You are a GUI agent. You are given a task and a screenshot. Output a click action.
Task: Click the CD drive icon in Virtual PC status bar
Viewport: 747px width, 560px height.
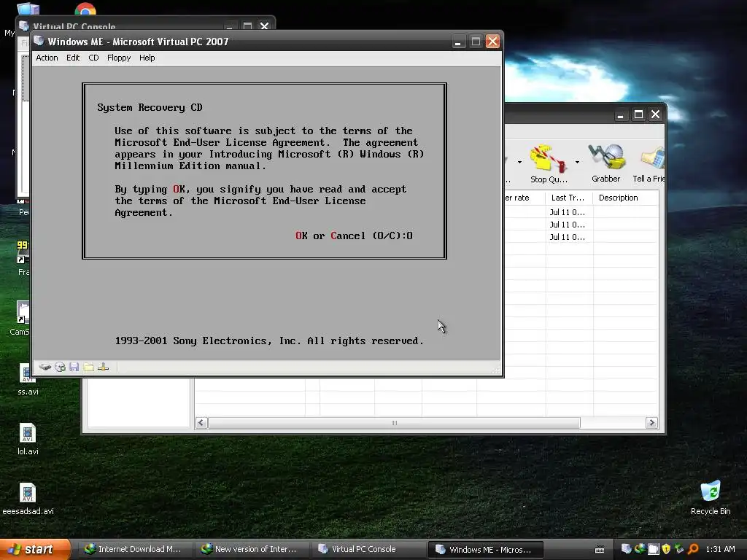click(x=60, y=367)
